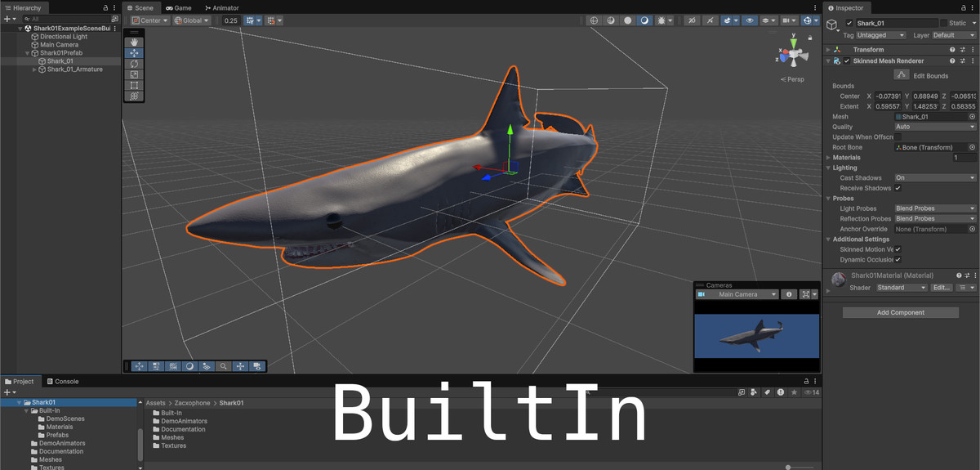Select the Rect tool
This screenshot has height=470, width=980.
[x=134, y=84]
